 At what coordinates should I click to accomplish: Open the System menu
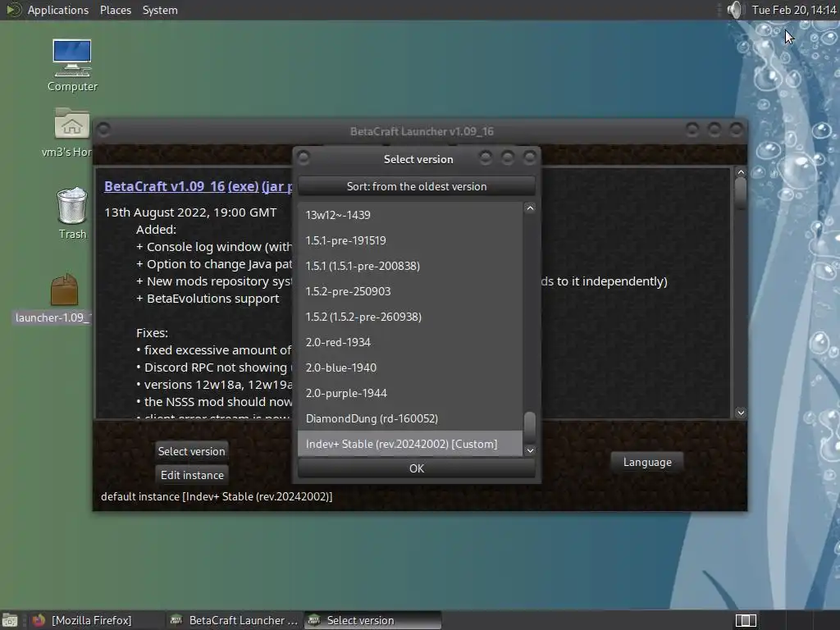coord(160,10)
